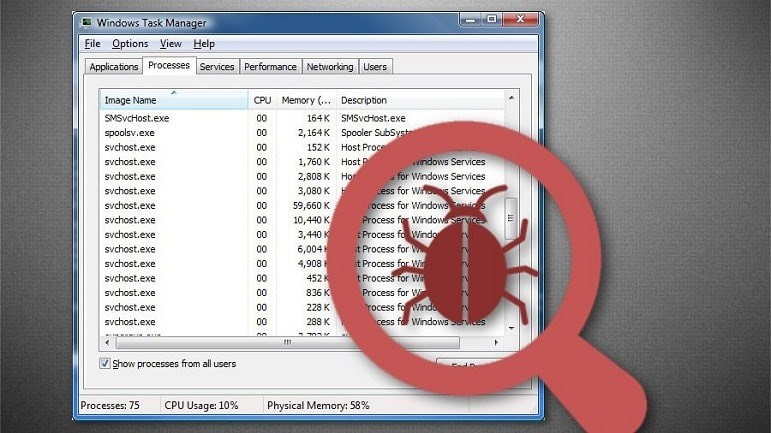The height and width of the screenshot is (433, 771).
Task: Toggle Show processes from all users checkbox
Action: (104, 364)
